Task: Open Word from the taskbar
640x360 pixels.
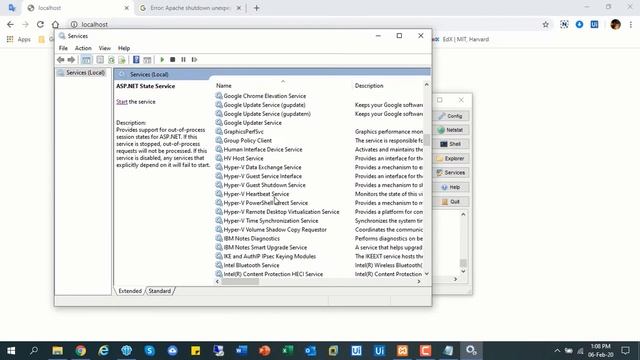Action: coord(241,351)
